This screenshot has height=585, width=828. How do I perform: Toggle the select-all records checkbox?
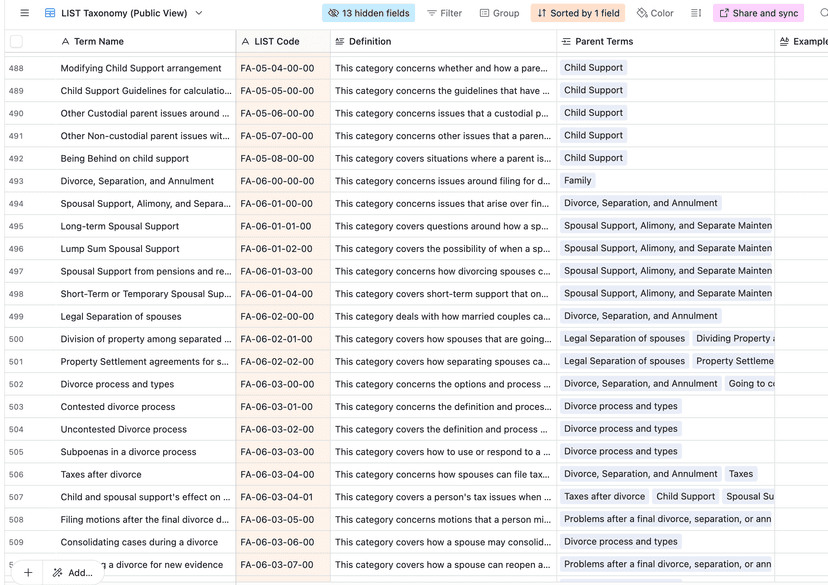point(14,41)
